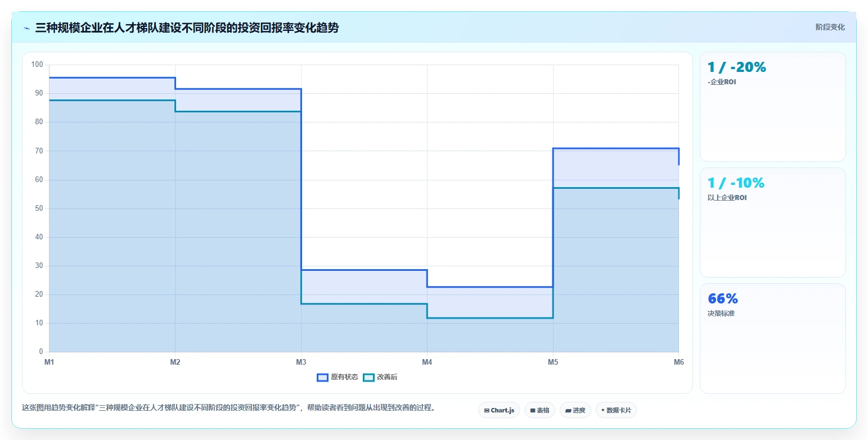The width and height of the screenshot is (868, 440).
Task: Click the M5 axis label
Action: point(553,362)
